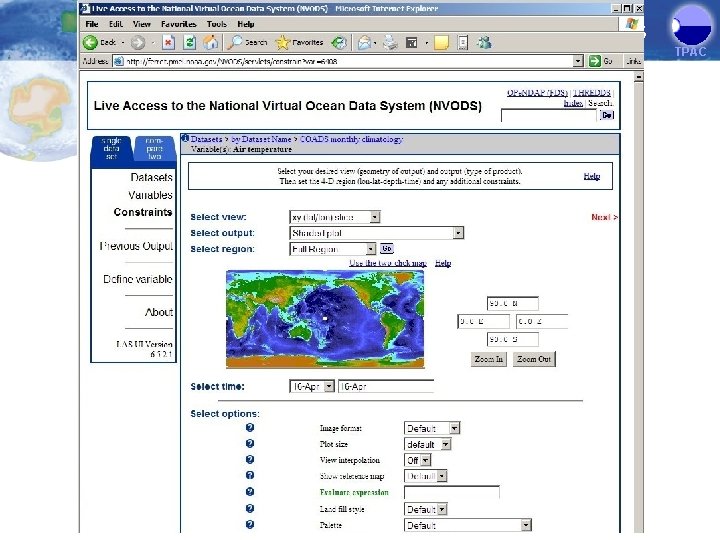Open the Previous Output sidebar link

pos(136,246)
